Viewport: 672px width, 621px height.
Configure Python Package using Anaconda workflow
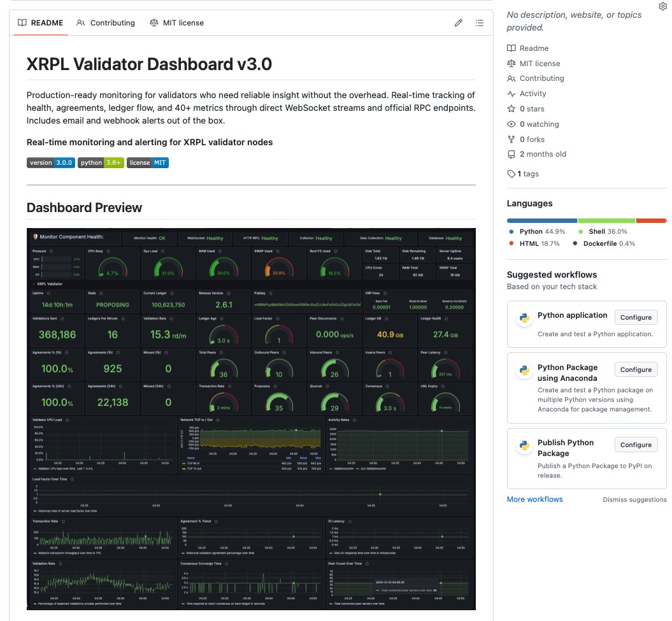tap(636, 369)
